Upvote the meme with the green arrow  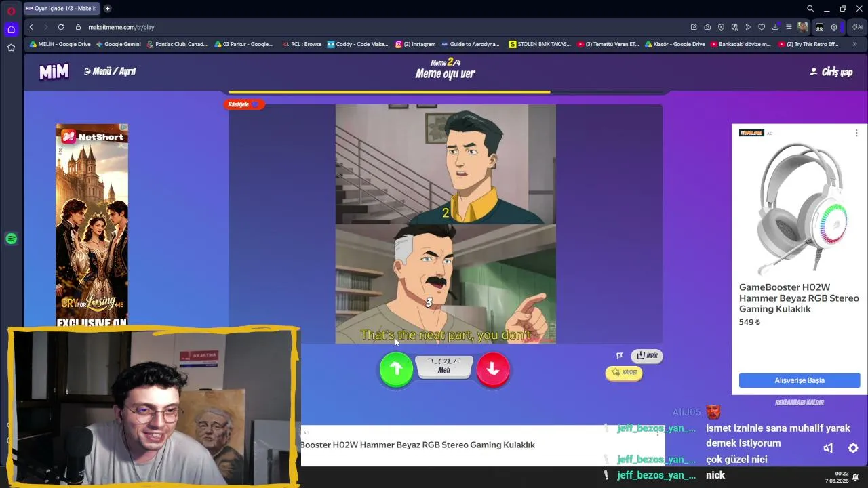point(396,369)
